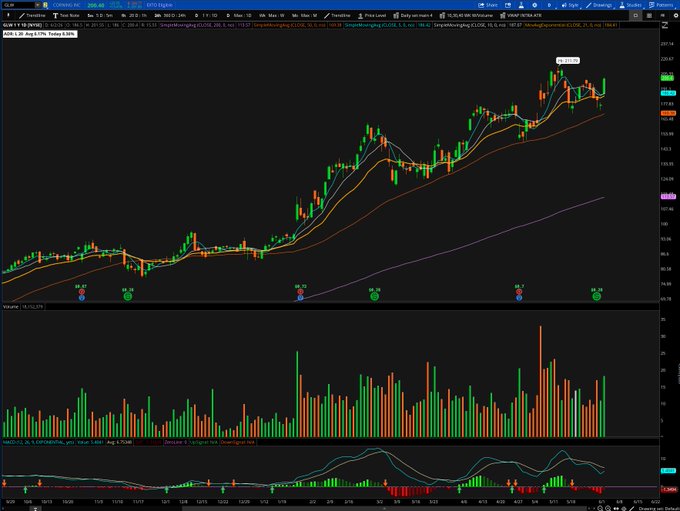Click the ADR label box on chart
The width and height of the screenshot is (680, 511).
pos(40,34)
